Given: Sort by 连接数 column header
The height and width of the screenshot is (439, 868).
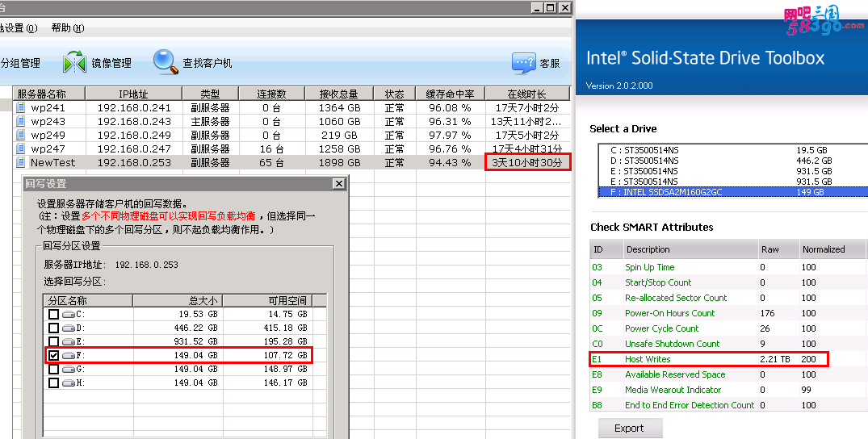Looking at the screenshot, I should point(271,94).
